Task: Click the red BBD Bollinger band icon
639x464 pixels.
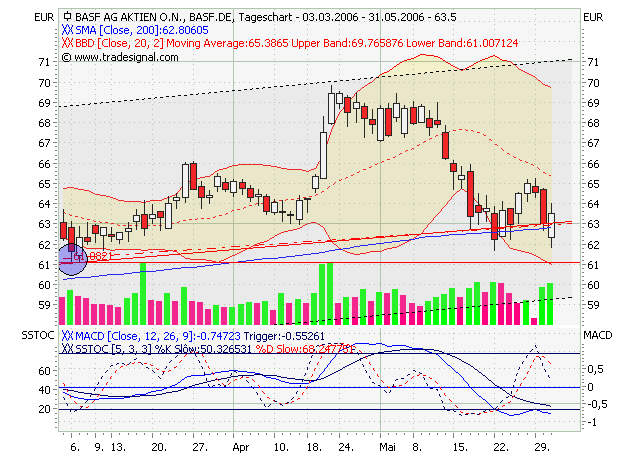Action: pos(67,44)
